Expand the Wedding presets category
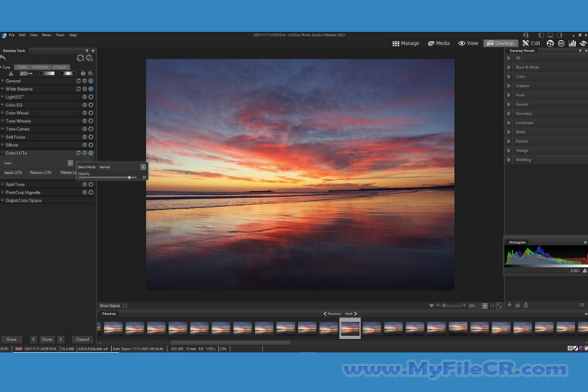Image resolution: width=588 pixels, height=392 pixels. [509, 160]
